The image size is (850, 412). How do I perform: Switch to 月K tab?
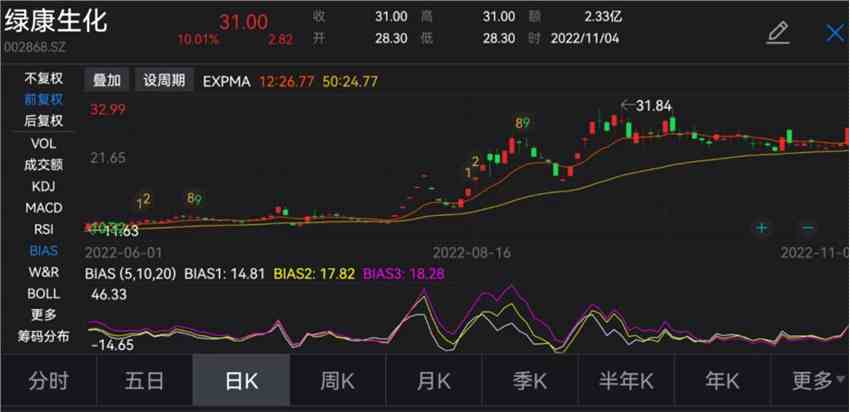pos(434,381)
